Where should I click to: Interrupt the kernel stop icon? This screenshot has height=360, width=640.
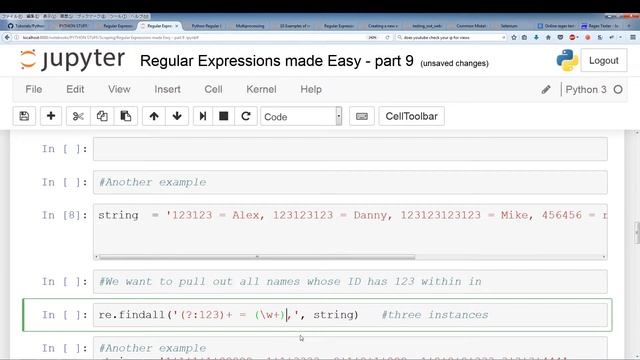point(223,116)
